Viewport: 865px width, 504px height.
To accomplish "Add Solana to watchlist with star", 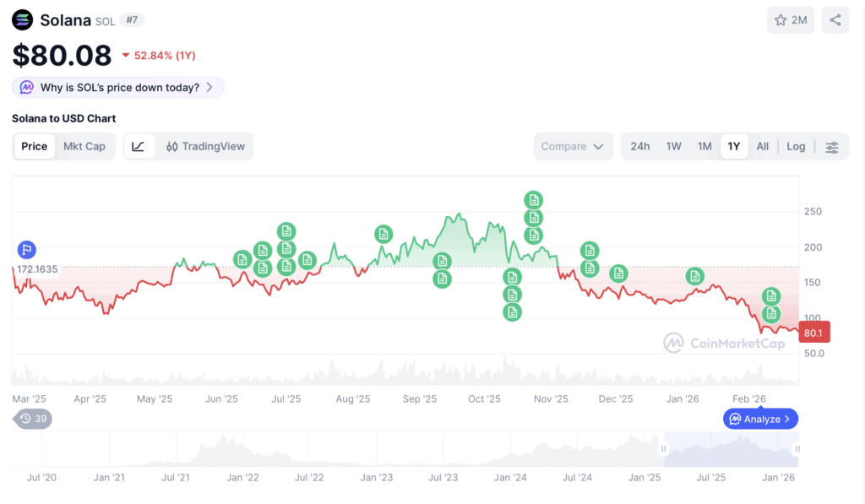I will (x=791, y=20).
